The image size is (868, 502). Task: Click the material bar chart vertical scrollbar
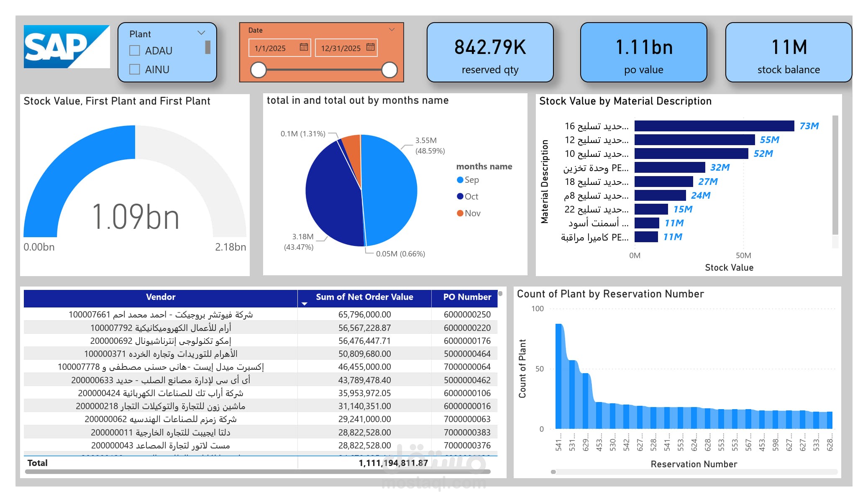coord(835,176)
